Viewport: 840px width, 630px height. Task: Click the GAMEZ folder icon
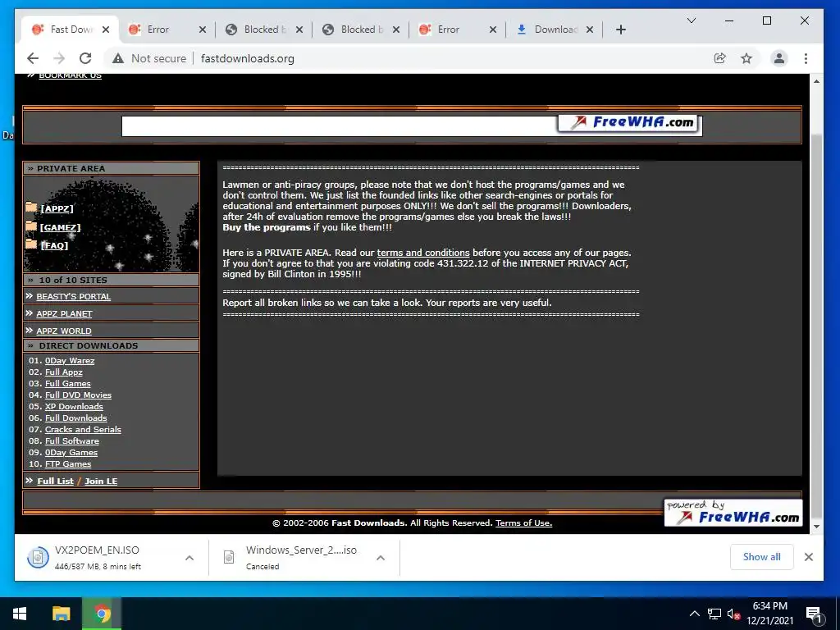[31, 226]
